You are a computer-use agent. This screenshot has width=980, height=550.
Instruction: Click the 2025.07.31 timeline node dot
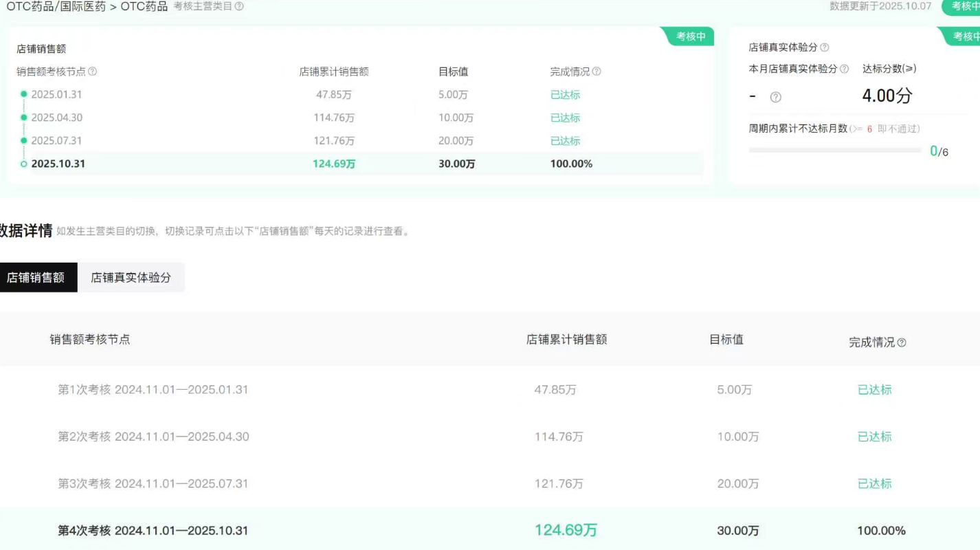[24, 141]
